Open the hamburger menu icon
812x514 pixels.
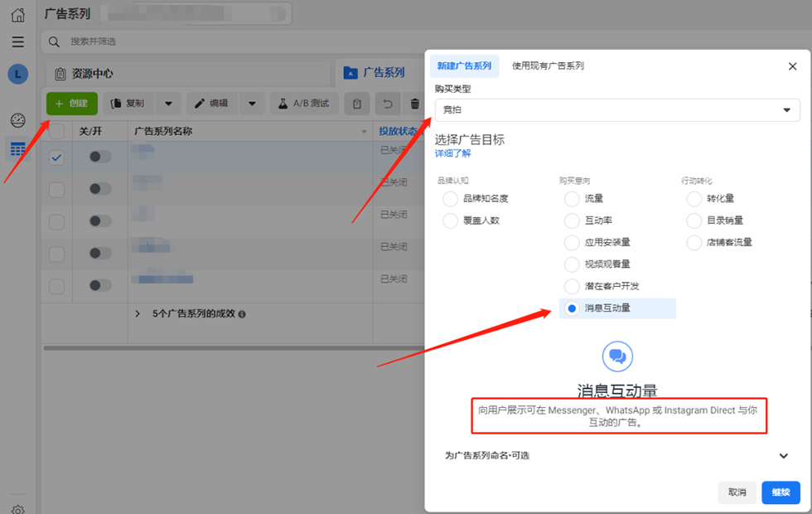(17, 42)
